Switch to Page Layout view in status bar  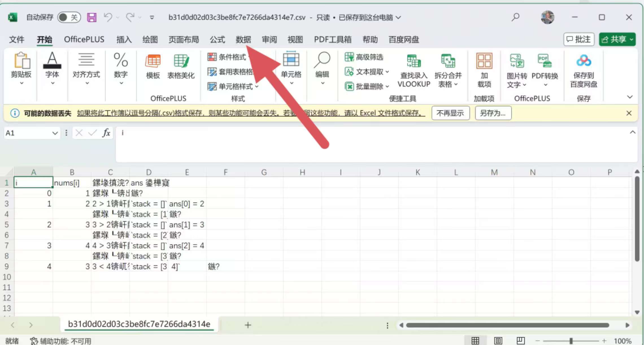498,340
